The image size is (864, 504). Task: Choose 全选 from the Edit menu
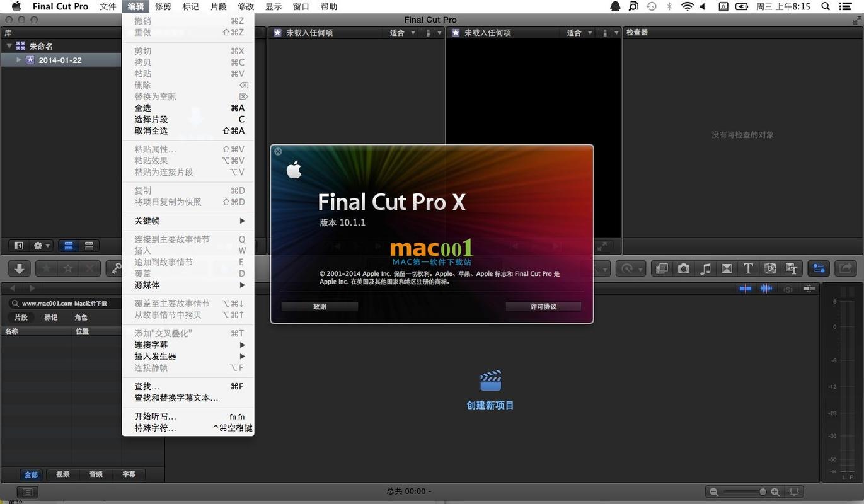188,108
